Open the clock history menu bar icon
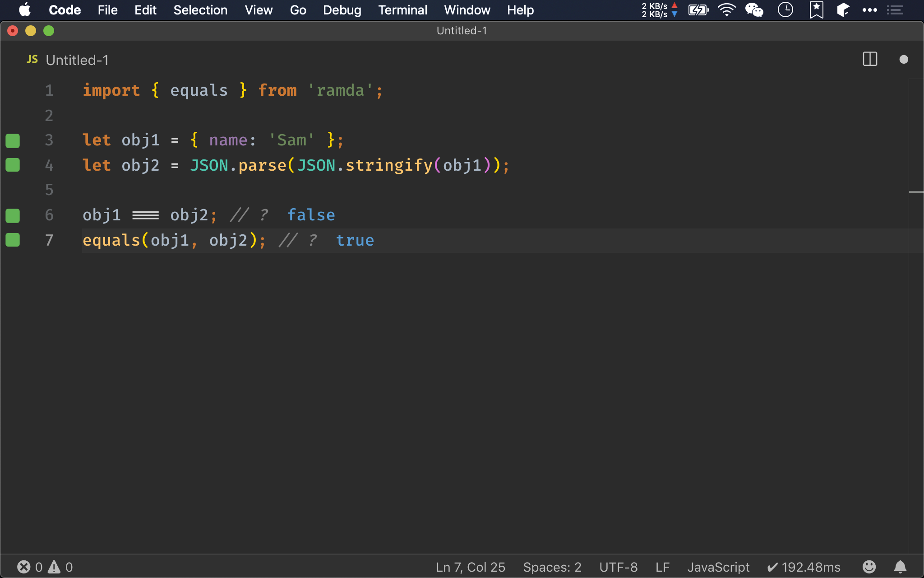The height and width of the screenshot is (578, 924). click(785, 10)
